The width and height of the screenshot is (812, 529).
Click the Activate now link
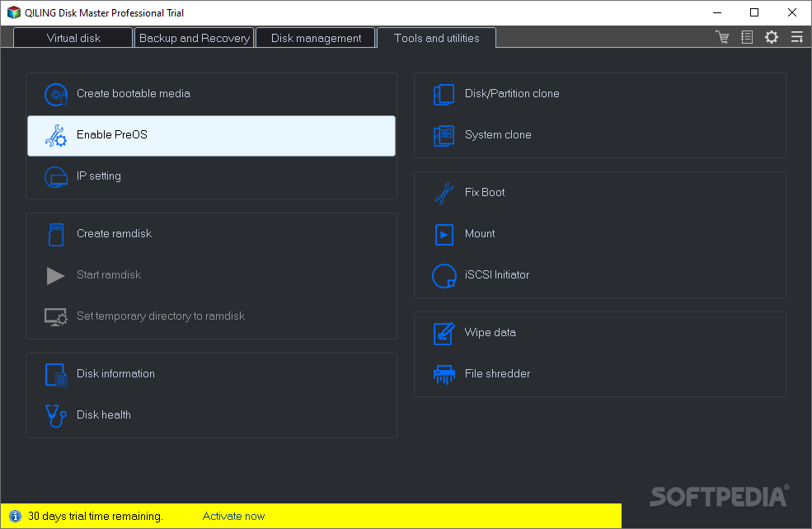(233, 516)
